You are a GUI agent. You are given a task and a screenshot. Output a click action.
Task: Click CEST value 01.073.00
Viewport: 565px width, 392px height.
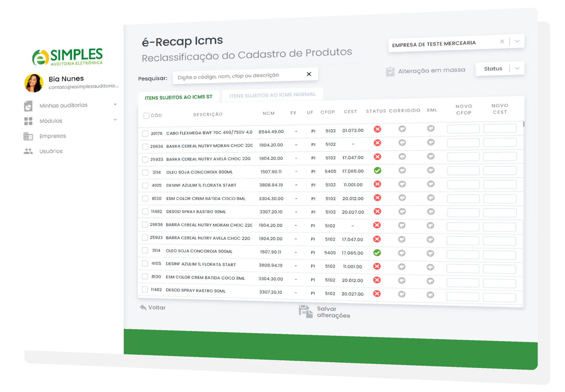point(353,130)
